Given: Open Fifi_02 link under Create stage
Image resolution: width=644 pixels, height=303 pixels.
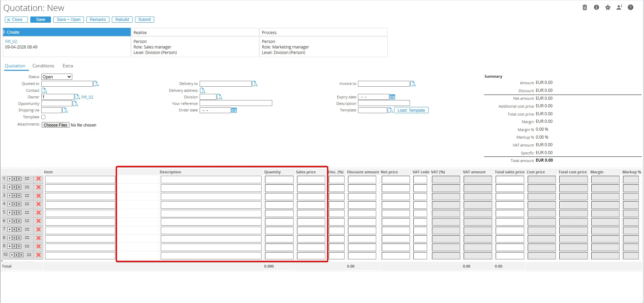Looking at the screenshot, I should pos(11,41).
